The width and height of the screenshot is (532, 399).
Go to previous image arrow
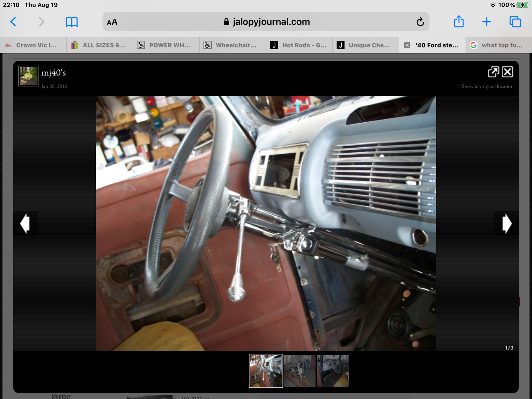pos(25,223)
